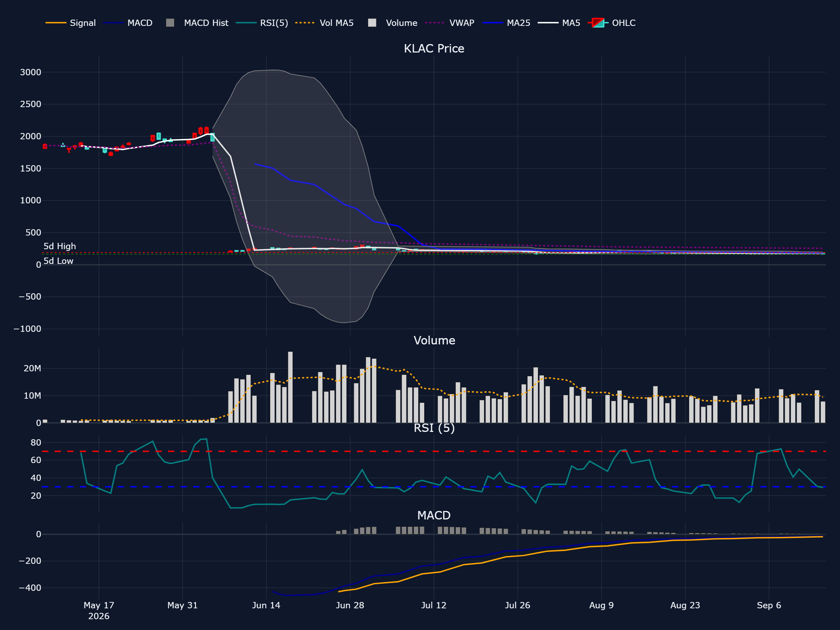Click the Volume subplot title
The width and height of the screenshot is (840, 630).
(434, 340)
